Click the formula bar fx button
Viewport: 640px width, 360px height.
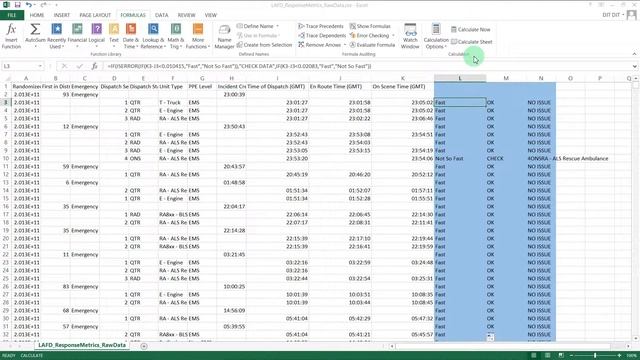pos(94,66)
